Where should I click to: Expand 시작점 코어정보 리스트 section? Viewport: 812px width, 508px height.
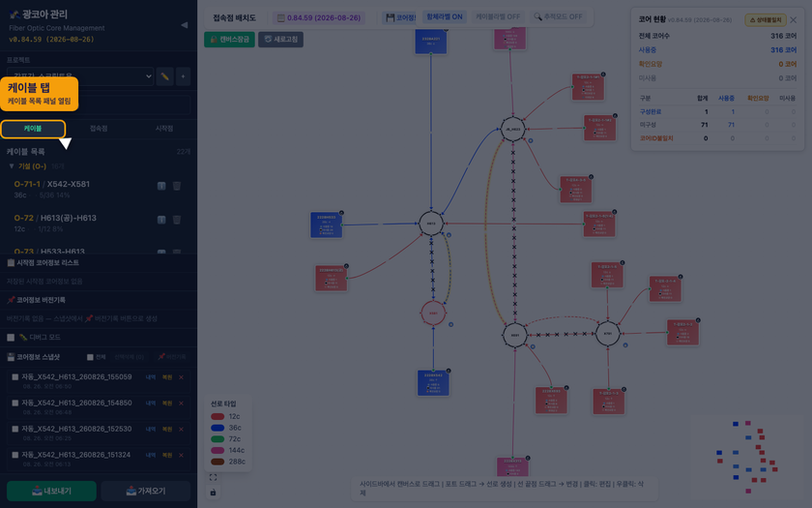click(x=99, y=263)
